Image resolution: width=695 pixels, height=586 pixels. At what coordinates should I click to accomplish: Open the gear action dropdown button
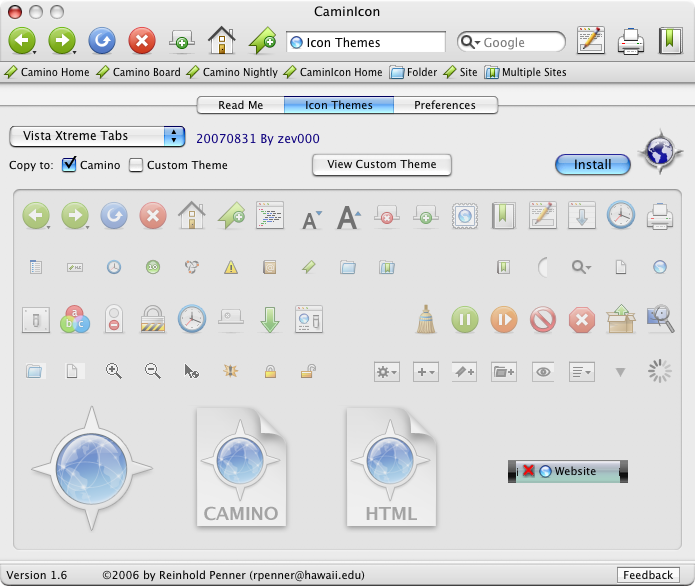point(387,372)
